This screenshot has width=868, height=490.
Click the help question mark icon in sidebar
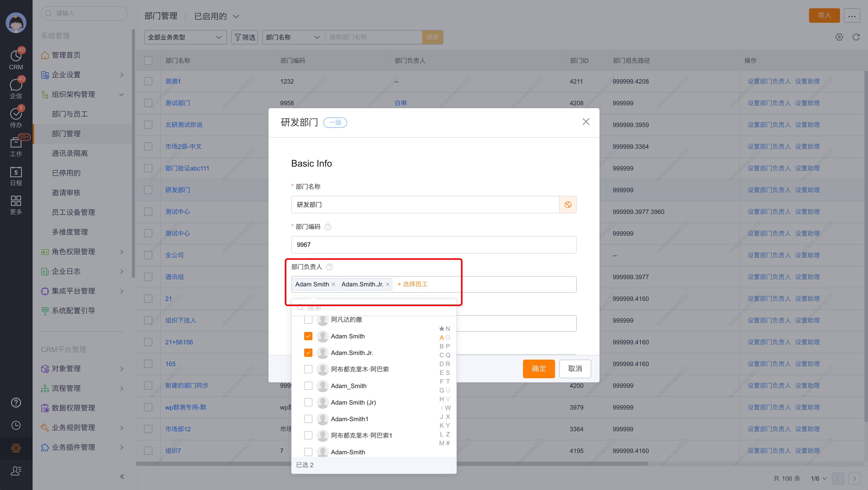(16, 402)
